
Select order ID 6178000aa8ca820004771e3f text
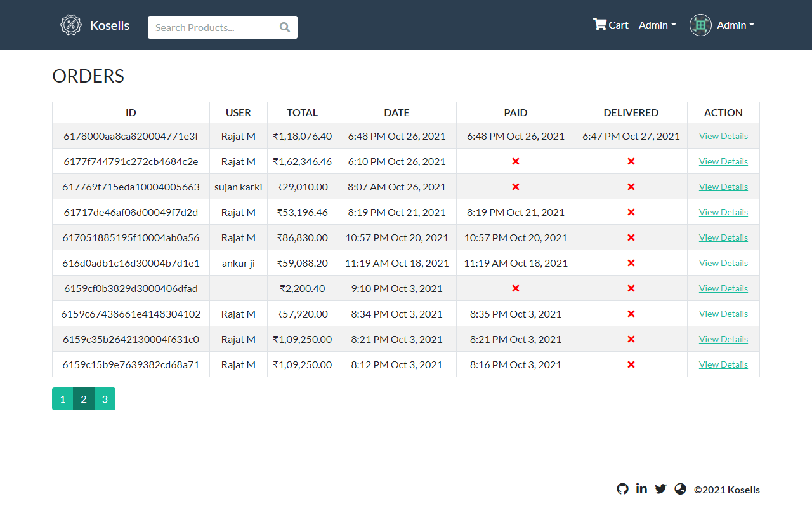coord(131,136)
